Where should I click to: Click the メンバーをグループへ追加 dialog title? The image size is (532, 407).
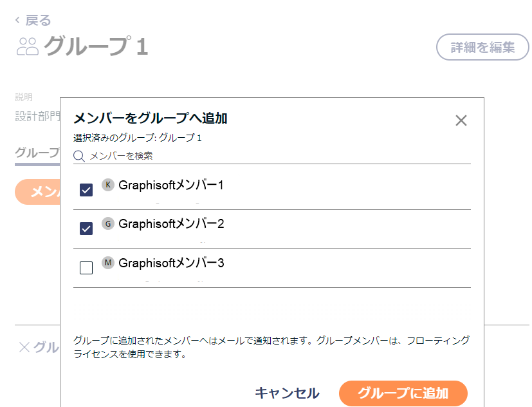coord(151,118)
